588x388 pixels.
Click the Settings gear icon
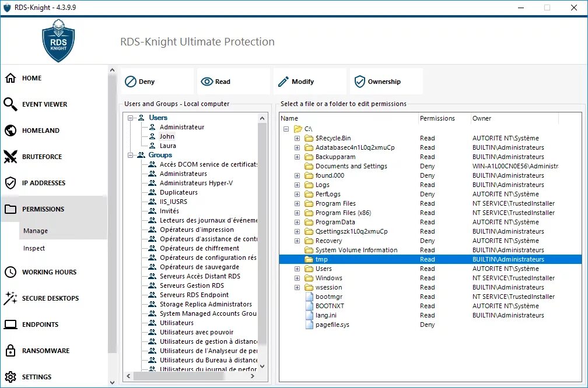[10, 377]
